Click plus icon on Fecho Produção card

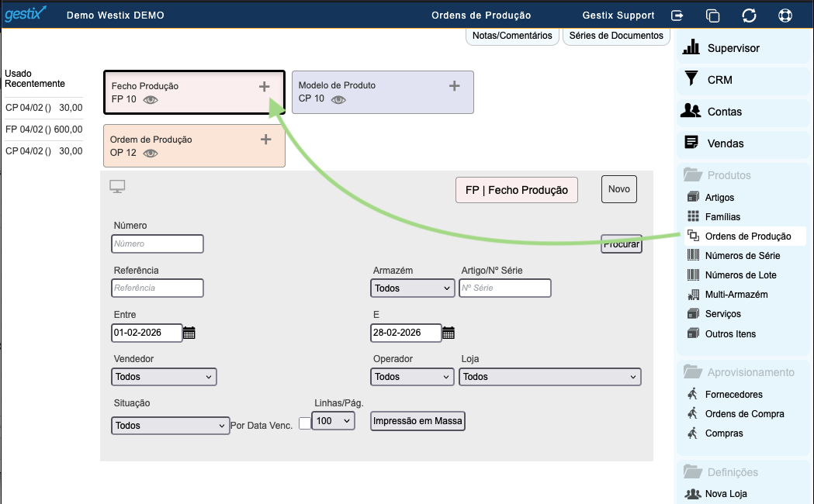pos(265,87)
